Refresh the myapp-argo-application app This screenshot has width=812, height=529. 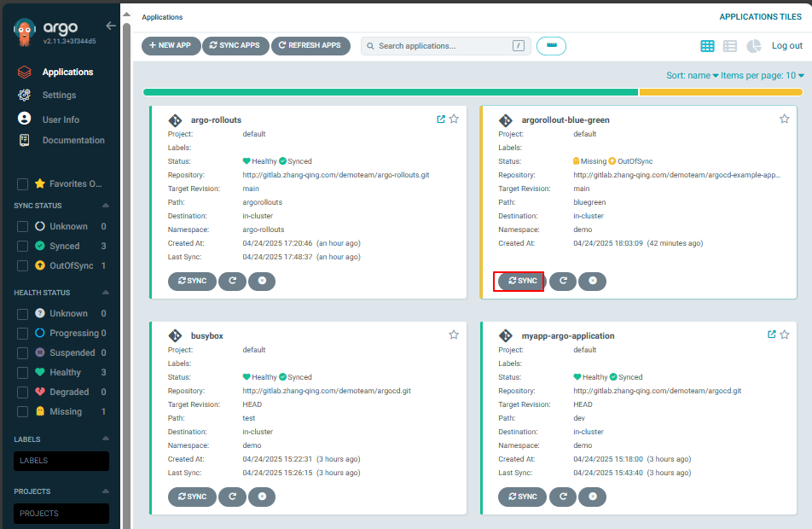click(x=563, y=497)
